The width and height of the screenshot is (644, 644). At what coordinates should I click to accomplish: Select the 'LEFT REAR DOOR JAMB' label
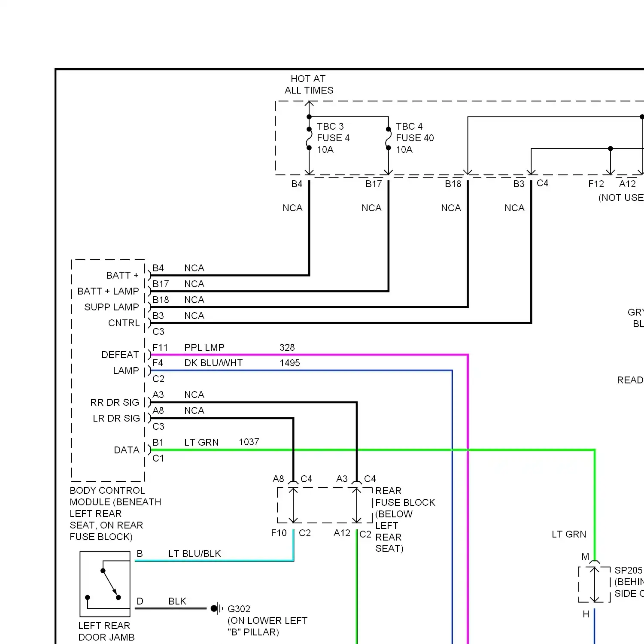[106, 631]
